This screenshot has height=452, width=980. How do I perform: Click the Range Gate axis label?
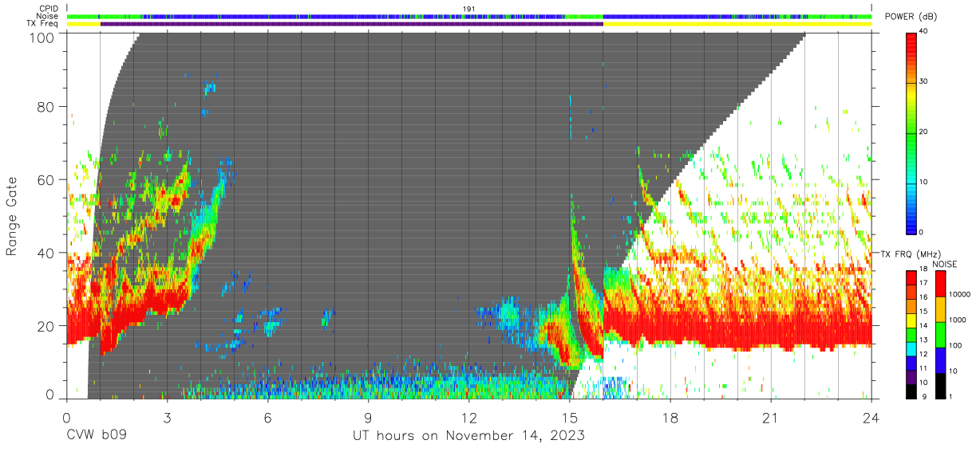(x=11, y=216)
